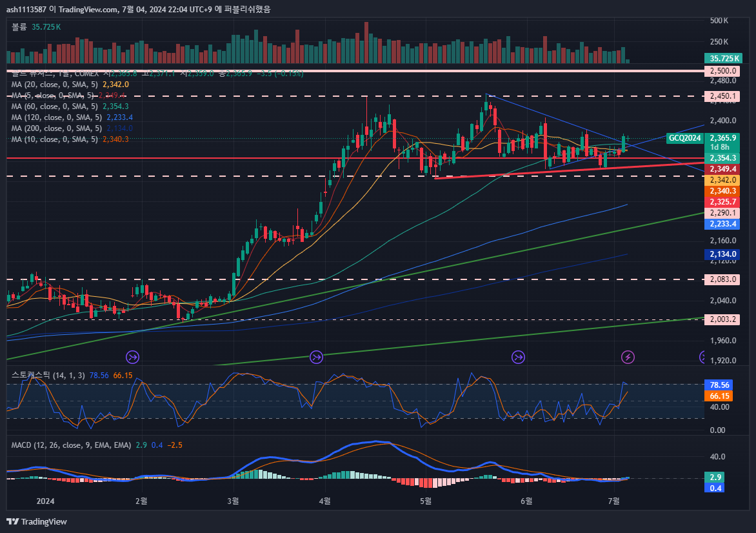Screen dimensions: 756x533
Task: Click the username ash1113587 in the header
Action: [26, 9]
